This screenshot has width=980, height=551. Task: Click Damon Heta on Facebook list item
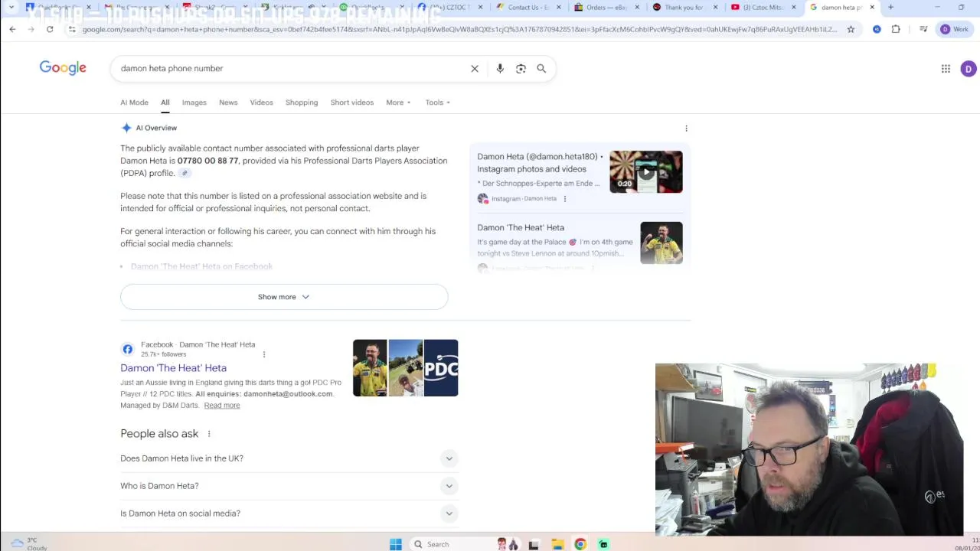click(201, 266)
